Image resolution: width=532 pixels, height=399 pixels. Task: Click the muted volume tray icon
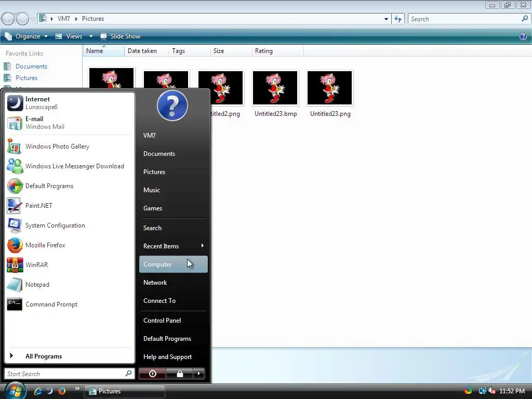tap(492, 391)
